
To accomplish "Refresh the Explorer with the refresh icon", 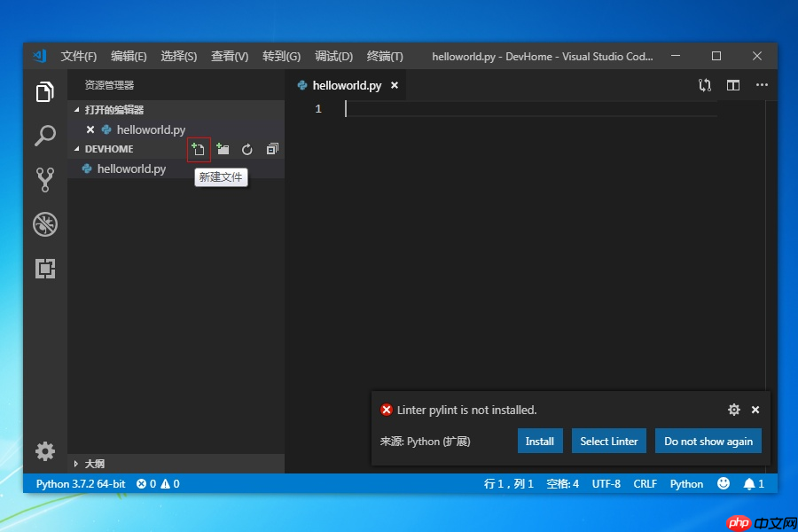I will click(246, 148).
